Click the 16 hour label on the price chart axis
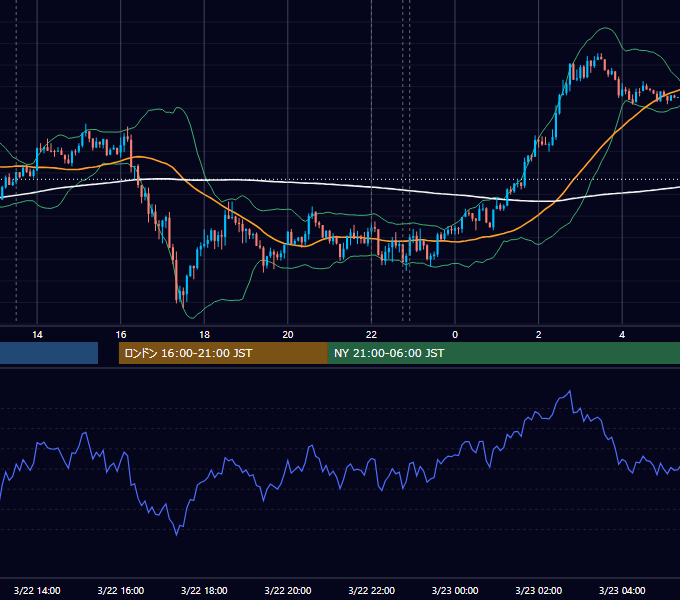This screenshot has width=680, height=600. click(x=121, y=335)
